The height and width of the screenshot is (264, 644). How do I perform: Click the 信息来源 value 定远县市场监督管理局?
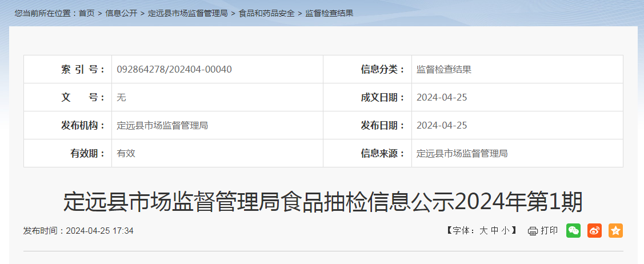pyautogui.click(x=462, y=153)
